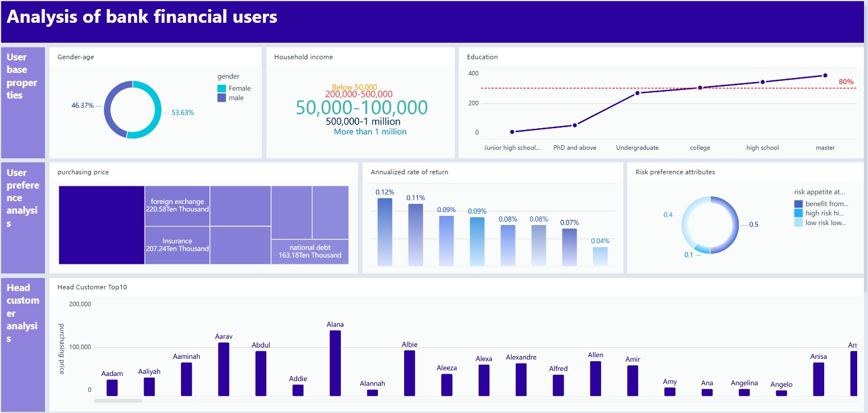
Task: Click the Education panel title
Action: tap(482, 57)
